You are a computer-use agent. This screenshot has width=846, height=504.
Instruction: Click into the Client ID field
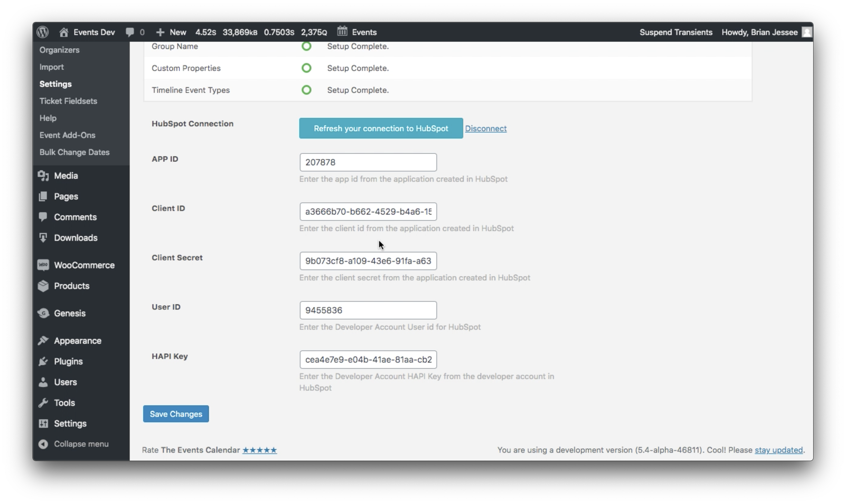(x=368, y=212)
